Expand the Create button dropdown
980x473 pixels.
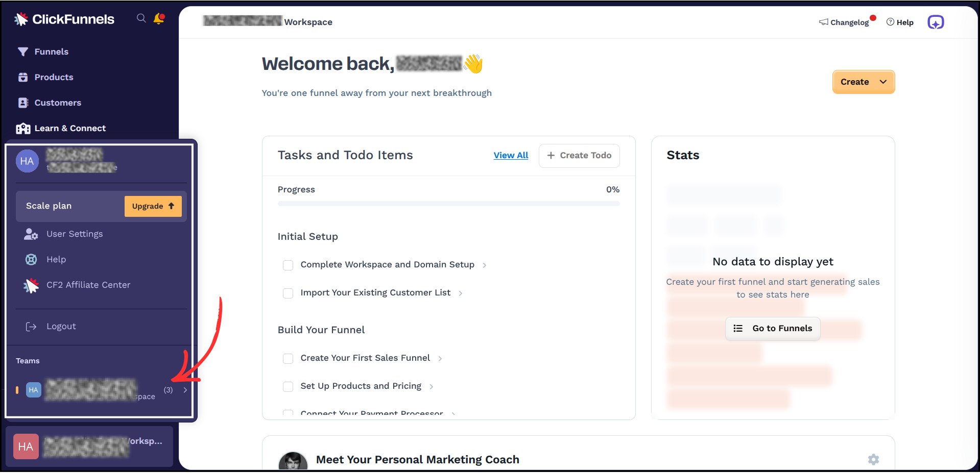click(x=883, y=82)
